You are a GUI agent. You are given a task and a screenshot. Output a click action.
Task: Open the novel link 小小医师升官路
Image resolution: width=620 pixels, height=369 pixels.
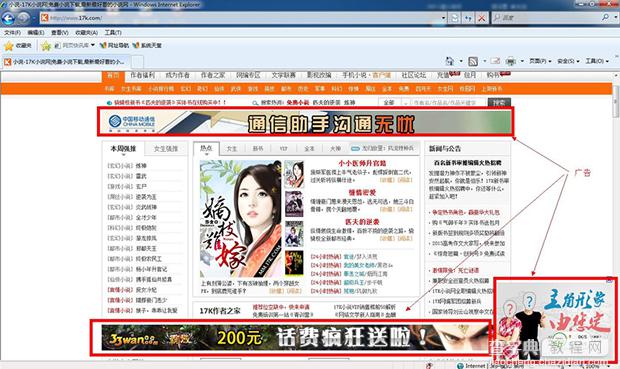(x=362, y=163)
